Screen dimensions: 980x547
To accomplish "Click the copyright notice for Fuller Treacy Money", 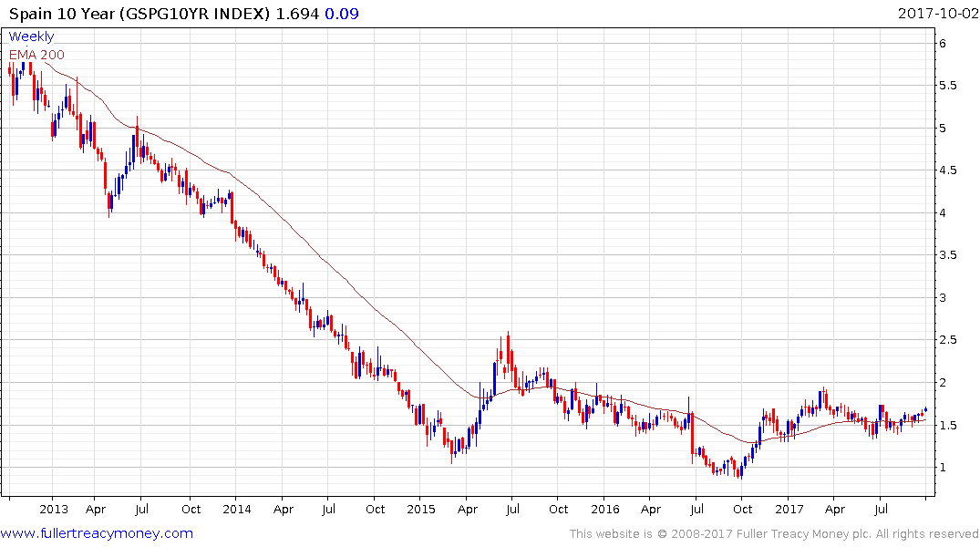I will tap(774, 534).
